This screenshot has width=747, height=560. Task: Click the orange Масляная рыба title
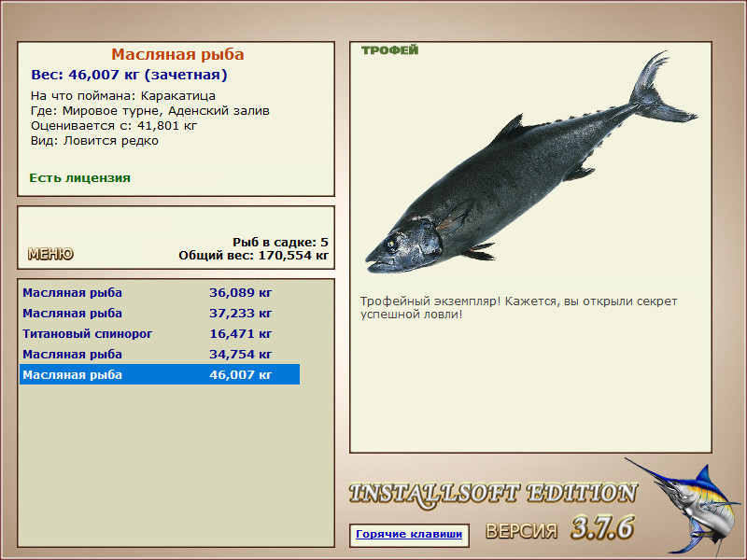177,54
